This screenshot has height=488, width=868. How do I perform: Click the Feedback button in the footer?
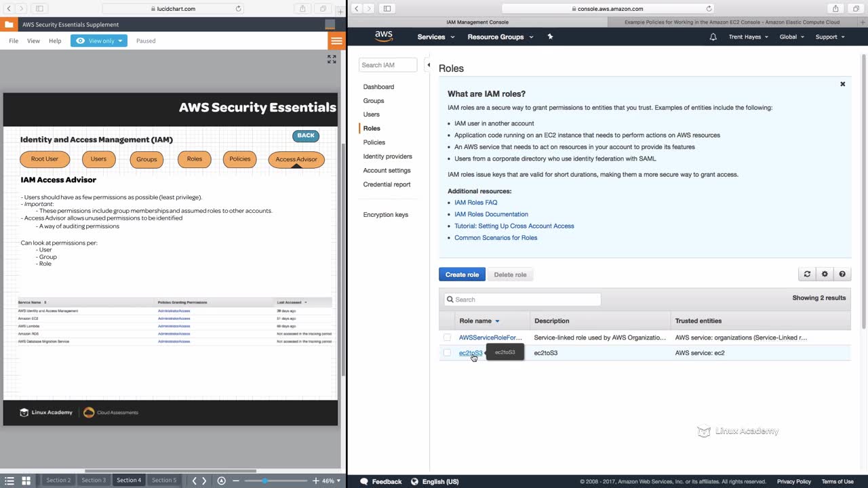(x=381, y=481)
